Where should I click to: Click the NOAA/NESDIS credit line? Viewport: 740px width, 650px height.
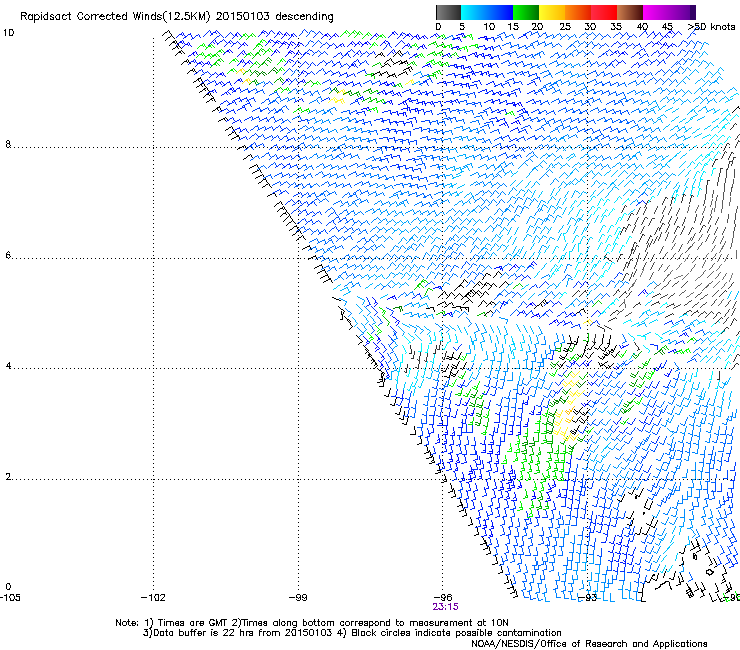coord(589,644)
